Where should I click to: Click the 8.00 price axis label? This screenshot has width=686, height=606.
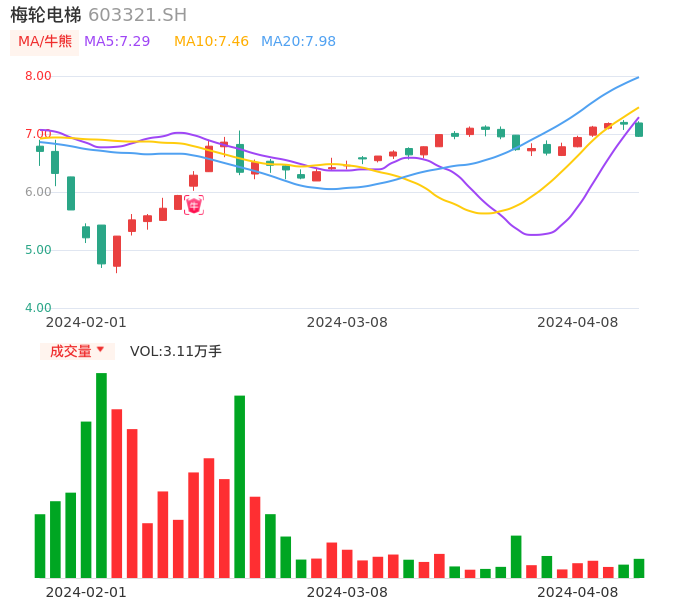(x=38, y=76)
